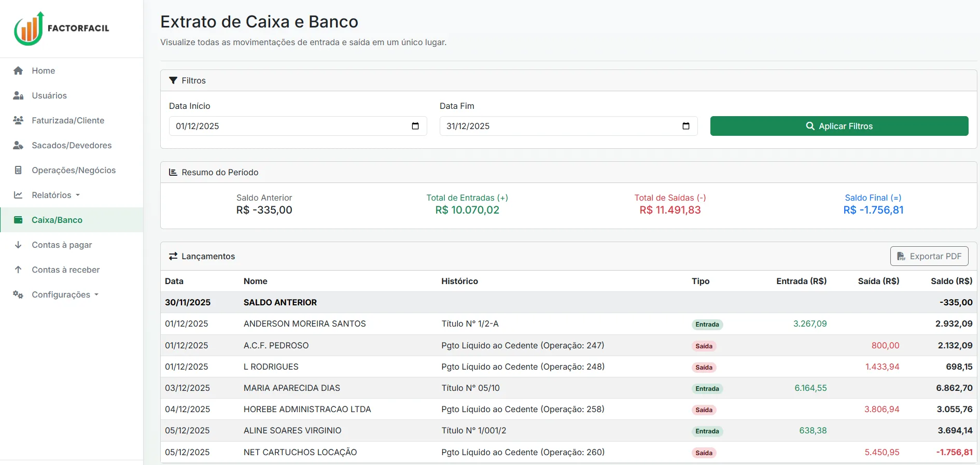
Task: Select the Caixa/Banco menu item
Action: tap(72, 220)
